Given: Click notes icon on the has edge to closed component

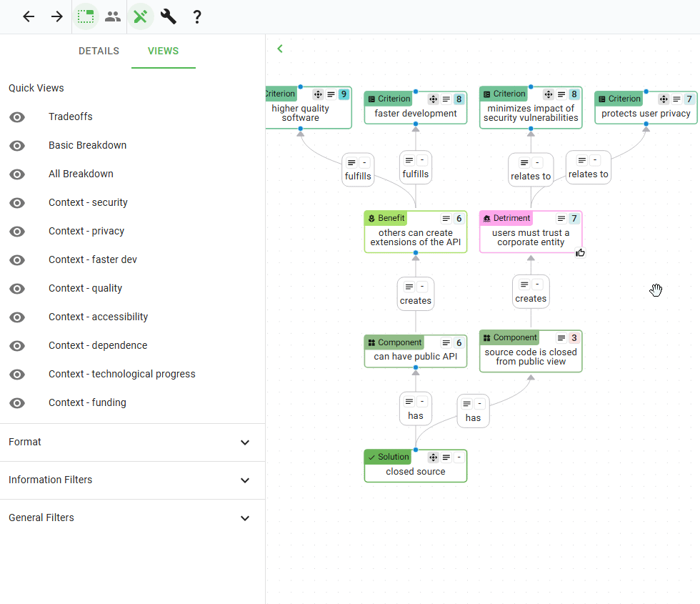Looking at the screenshot, I should pyautogui.click(x=466, y=404).
